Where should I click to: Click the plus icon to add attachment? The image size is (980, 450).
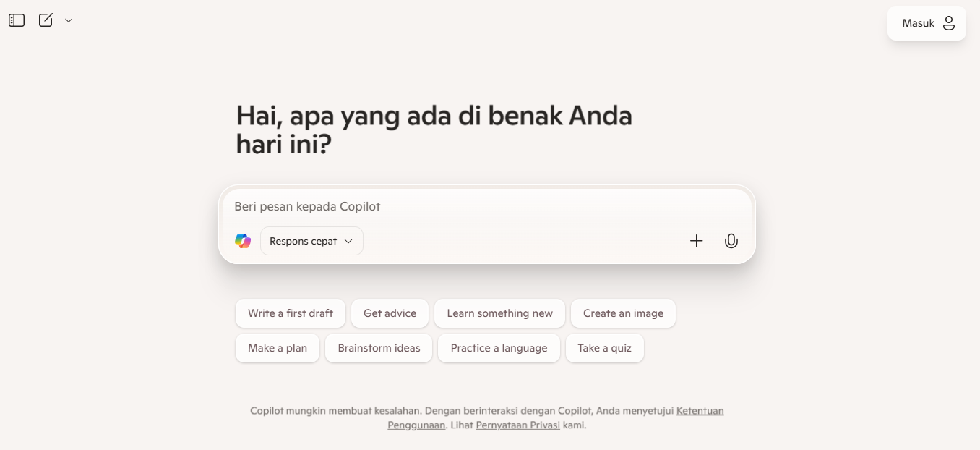(x=696, y=241)
